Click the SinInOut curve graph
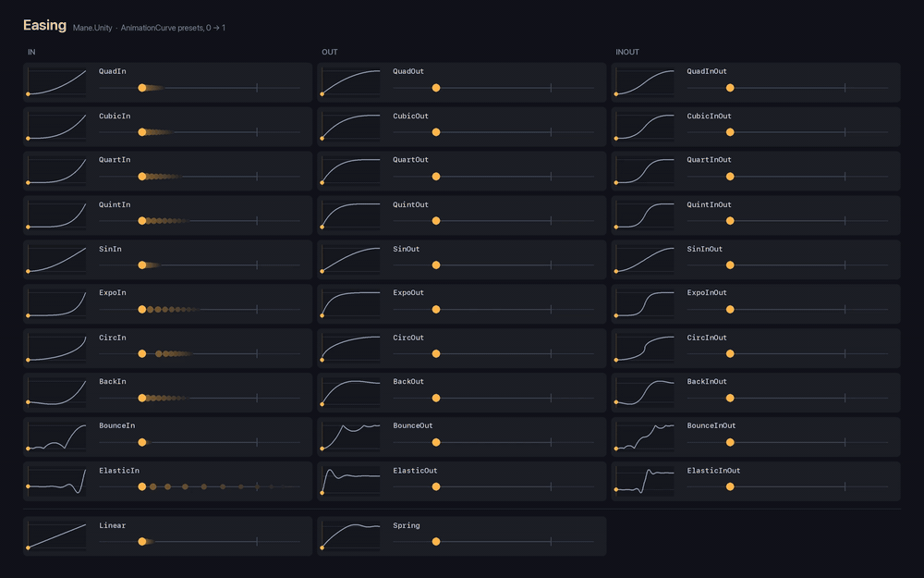Screen dimensions: 924x578 (x=645, y=260)
